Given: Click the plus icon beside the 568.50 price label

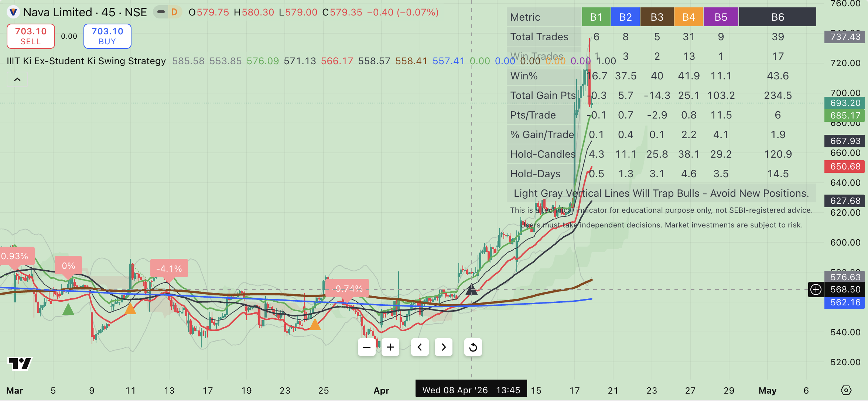Looking at the screenshot, I should coord(816,289).
